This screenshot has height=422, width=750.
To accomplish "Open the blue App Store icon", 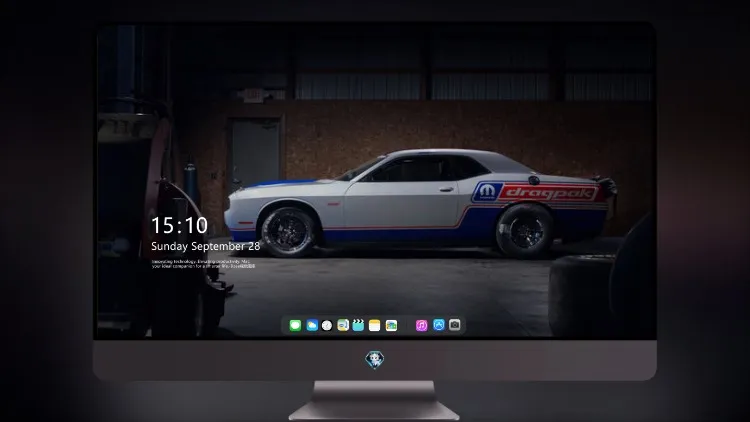I will pyautogui.click(x=439, y=325).
